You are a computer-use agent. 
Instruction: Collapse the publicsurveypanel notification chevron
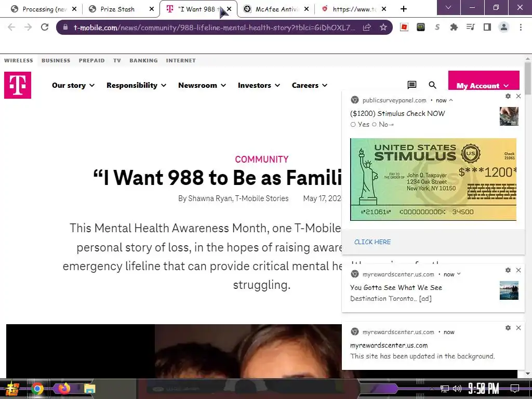pyautogui.click(x=451, y=100)
